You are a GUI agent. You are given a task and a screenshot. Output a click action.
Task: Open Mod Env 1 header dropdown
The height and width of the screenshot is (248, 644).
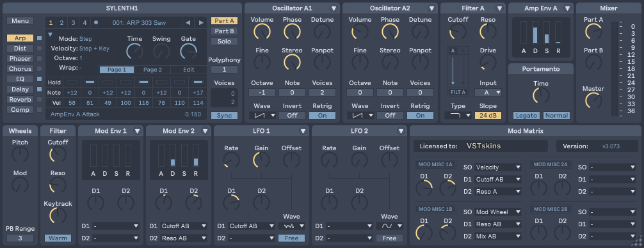pyautogui.click(x=137, y=131)
